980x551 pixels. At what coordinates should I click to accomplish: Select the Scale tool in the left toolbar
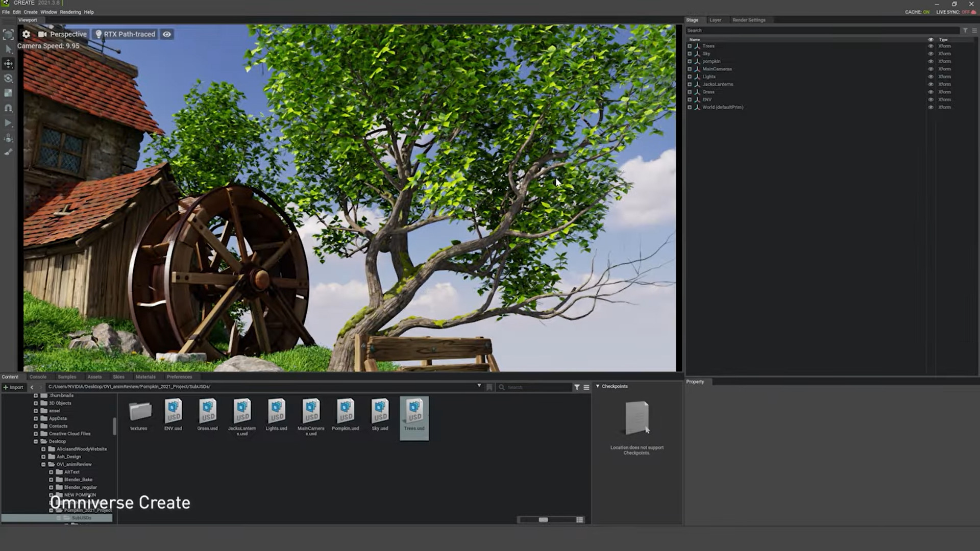(8, 93)
